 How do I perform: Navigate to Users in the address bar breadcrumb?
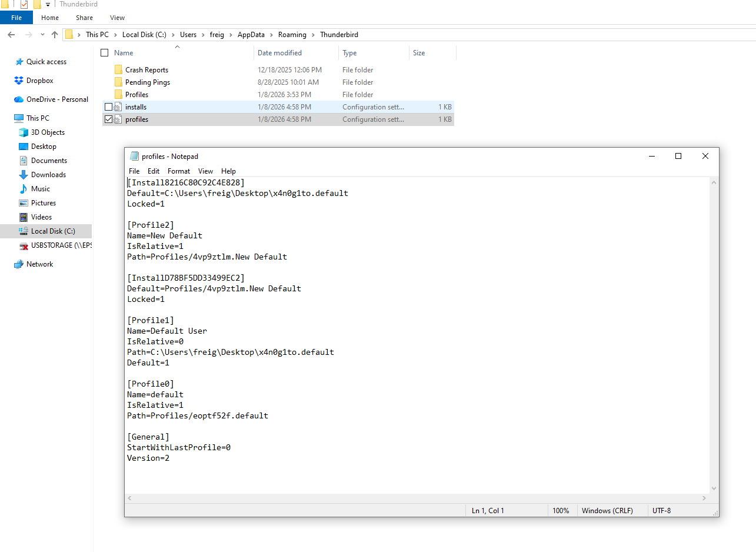coord(188,35)
